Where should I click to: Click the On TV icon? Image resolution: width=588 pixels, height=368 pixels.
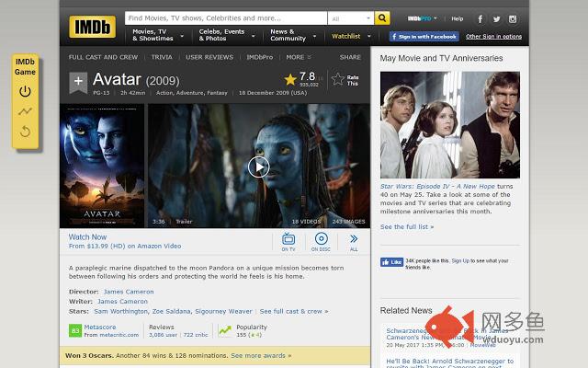(288, 241)
